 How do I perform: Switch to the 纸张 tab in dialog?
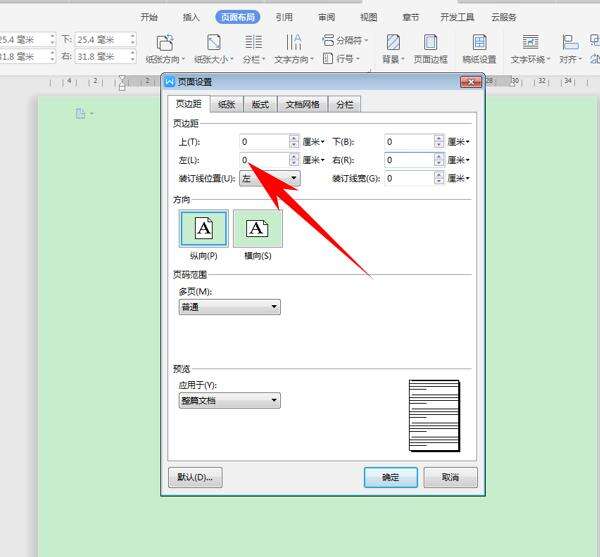pyautogui.click(x=226, y=104)
